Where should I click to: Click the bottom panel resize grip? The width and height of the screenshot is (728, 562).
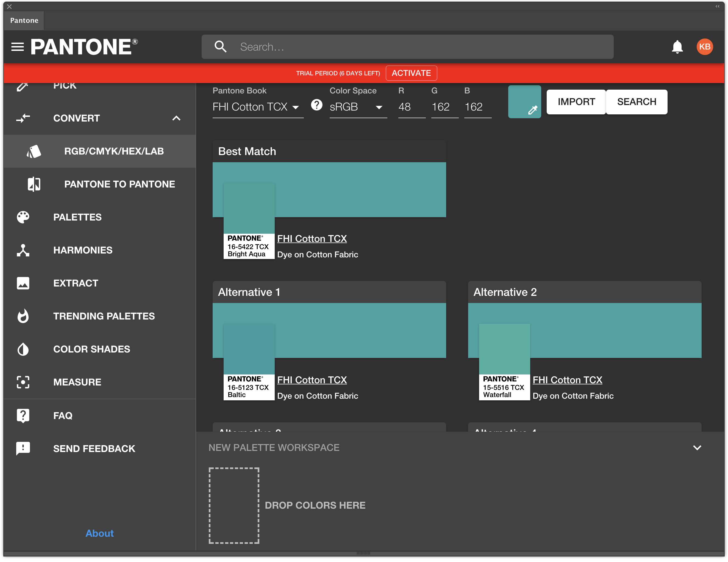coord(363,553)
